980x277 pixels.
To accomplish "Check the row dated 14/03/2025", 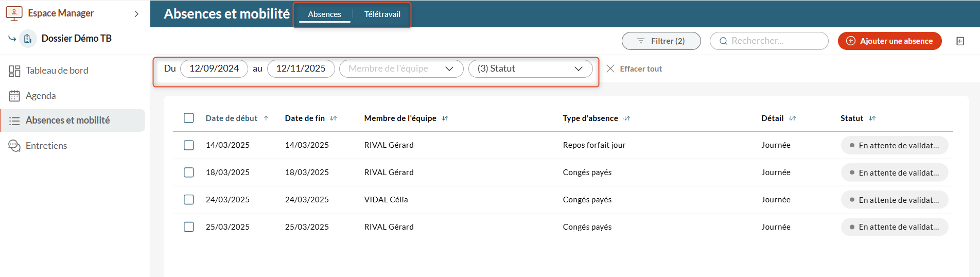I will (189, 145).
